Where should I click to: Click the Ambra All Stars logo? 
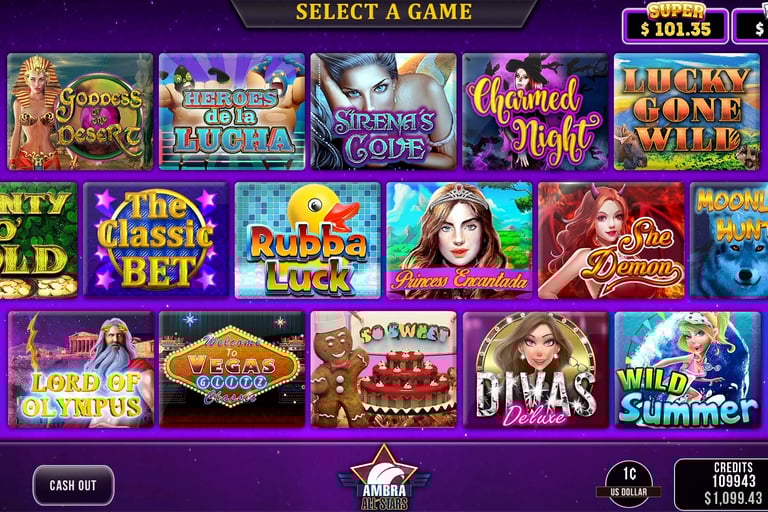point(384,478)
